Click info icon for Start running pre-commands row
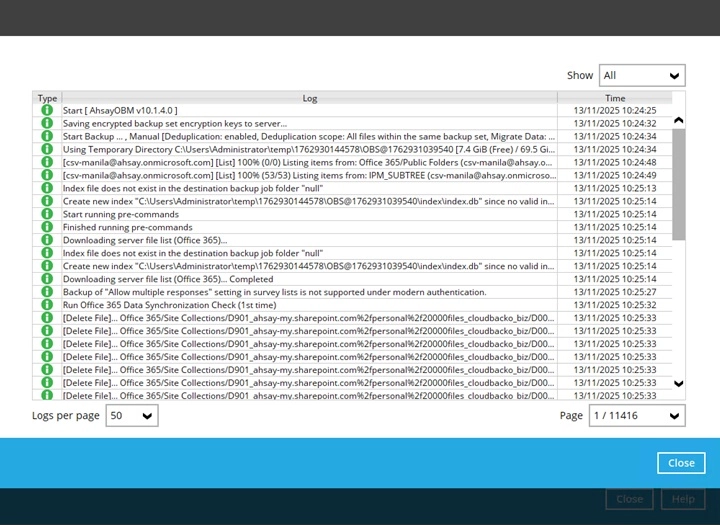The height and width of the screenshot is (525, 720). coord(47,214)
